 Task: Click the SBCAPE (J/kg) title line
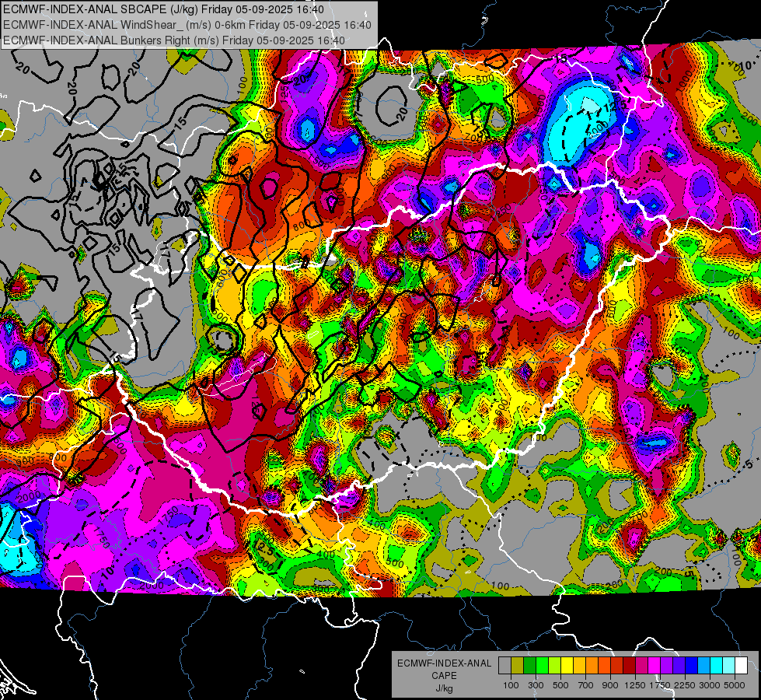(163, 9)
